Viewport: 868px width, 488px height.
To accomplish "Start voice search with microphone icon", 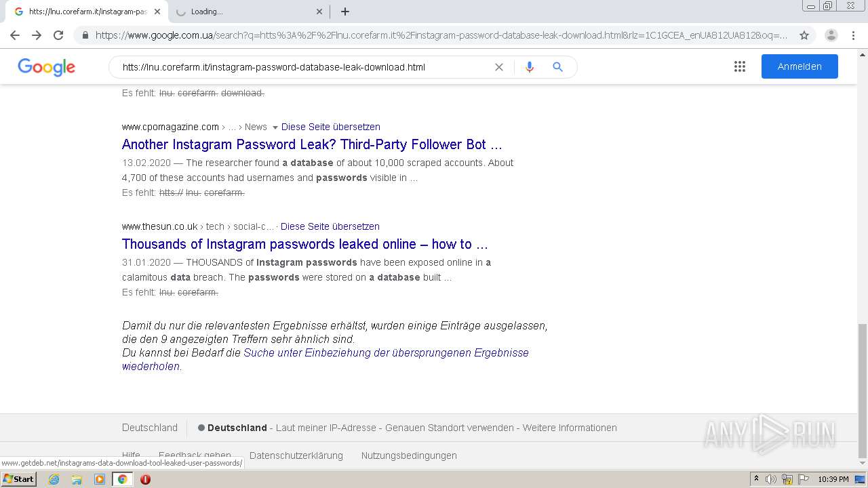I will [530, 67].
